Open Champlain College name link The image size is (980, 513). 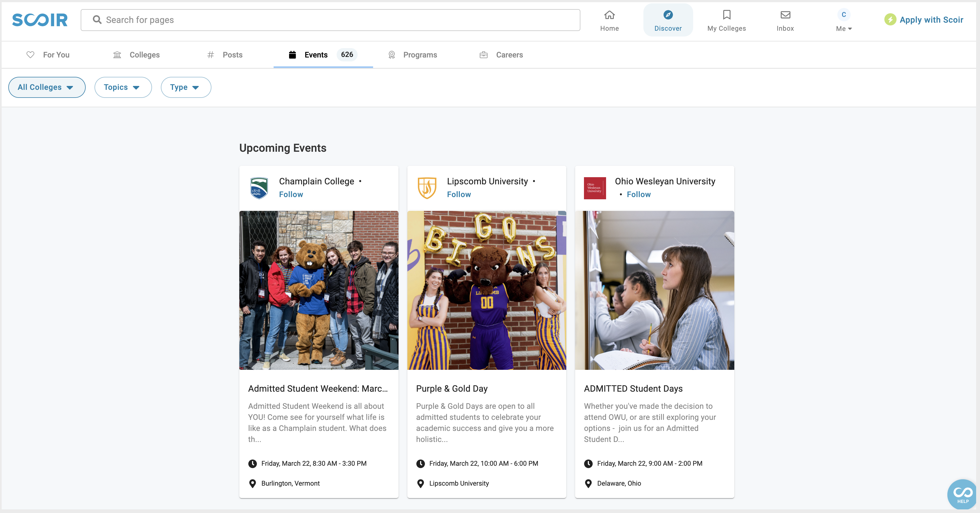[316, 181]
